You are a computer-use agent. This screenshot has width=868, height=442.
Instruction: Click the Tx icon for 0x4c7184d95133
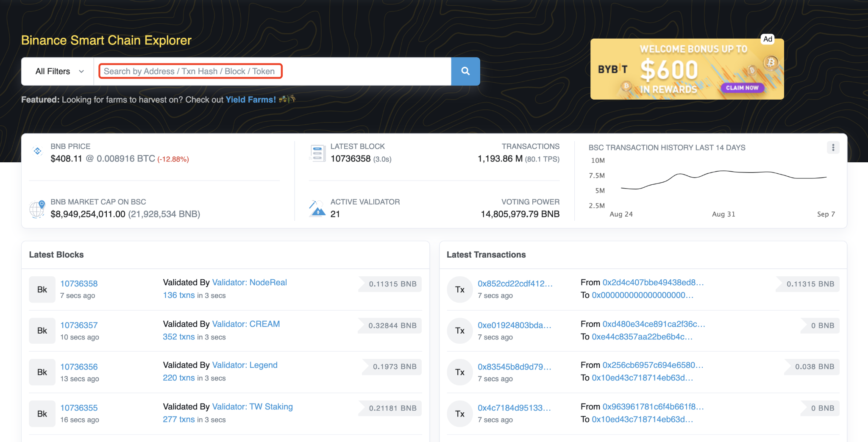(x=460, y=414)
